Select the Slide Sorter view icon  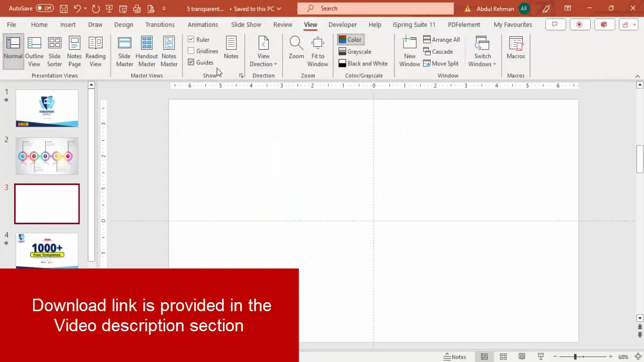(54, 48)
